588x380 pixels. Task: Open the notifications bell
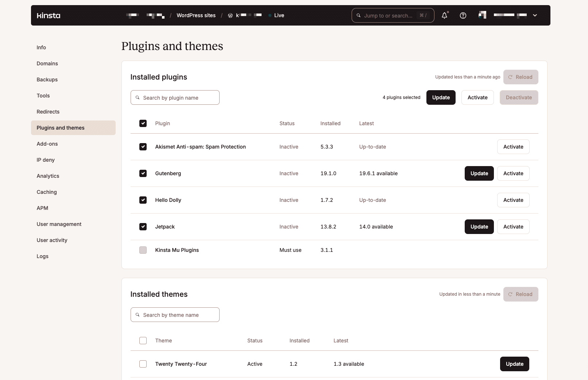(x=444, y=15)
